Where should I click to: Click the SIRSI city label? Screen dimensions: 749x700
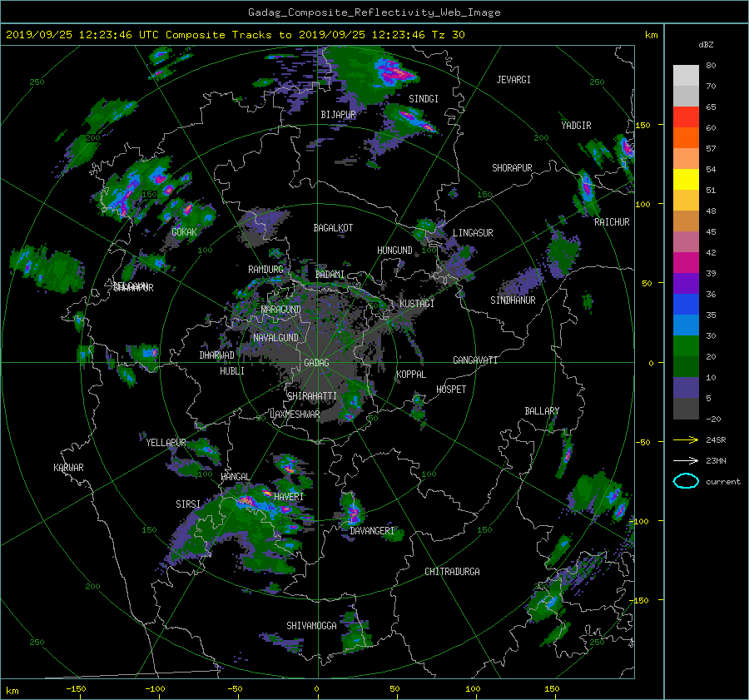pos(188,504)
